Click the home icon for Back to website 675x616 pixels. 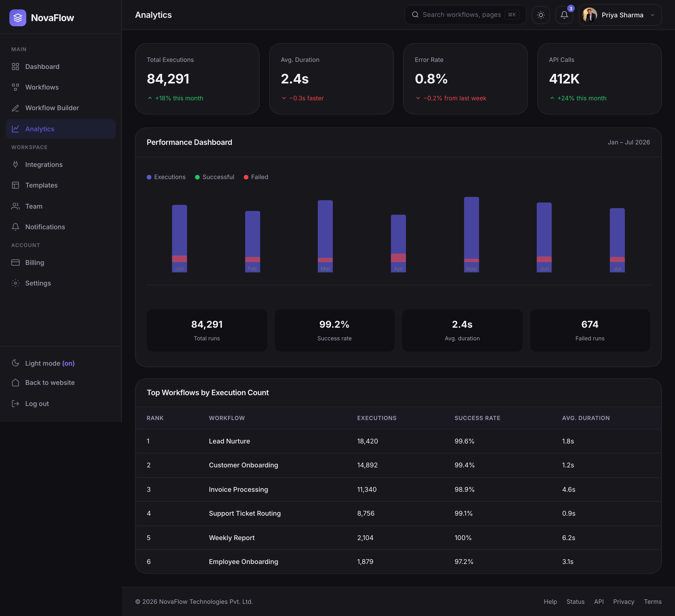pos(15,383)
